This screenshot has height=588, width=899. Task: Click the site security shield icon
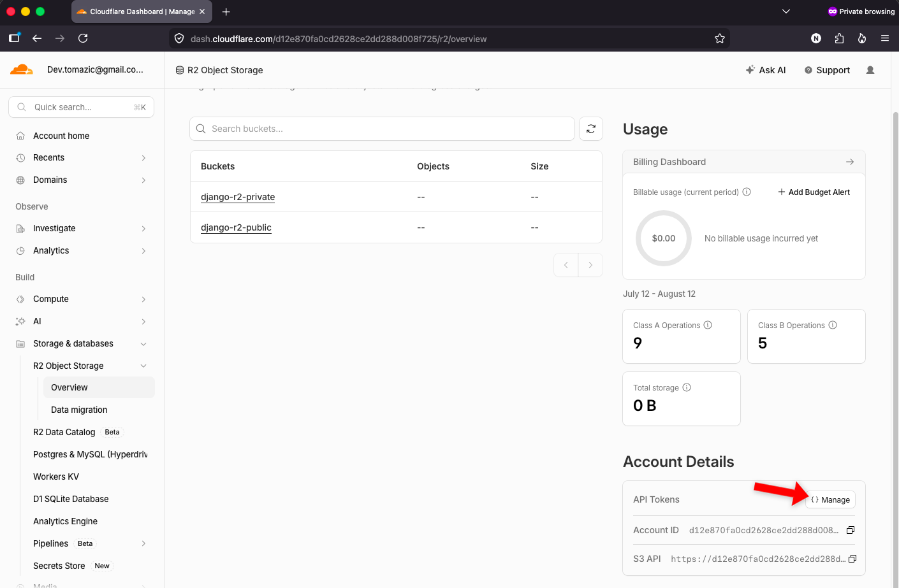[x=179, y=39]
